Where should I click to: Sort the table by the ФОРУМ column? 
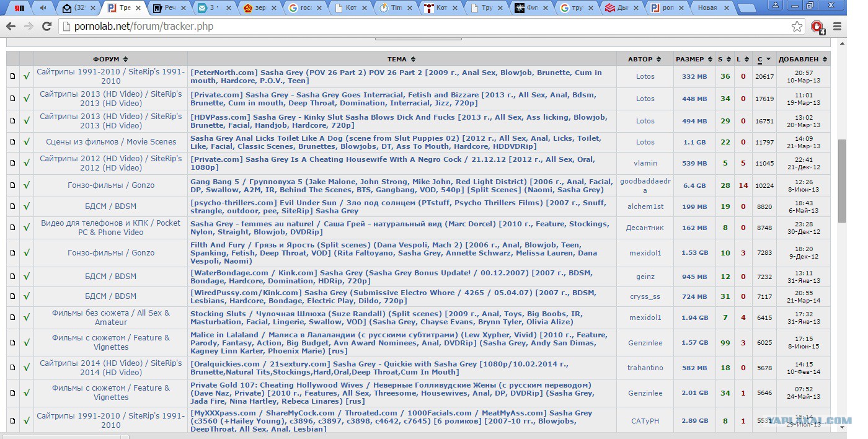(110, 60)
